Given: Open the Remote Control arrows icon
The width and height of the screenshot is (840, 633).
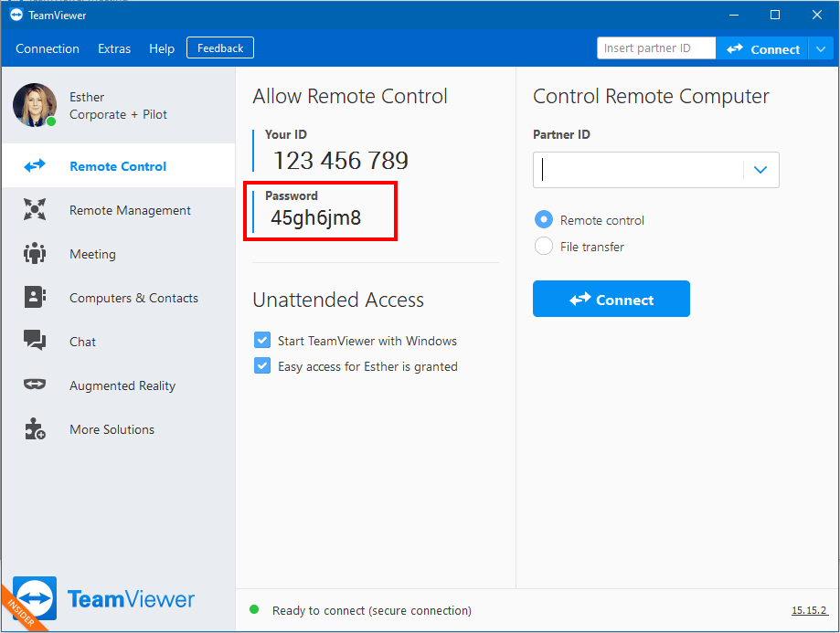Looking at the screenshot, I should pyautogui.click(x=35, y=166).
